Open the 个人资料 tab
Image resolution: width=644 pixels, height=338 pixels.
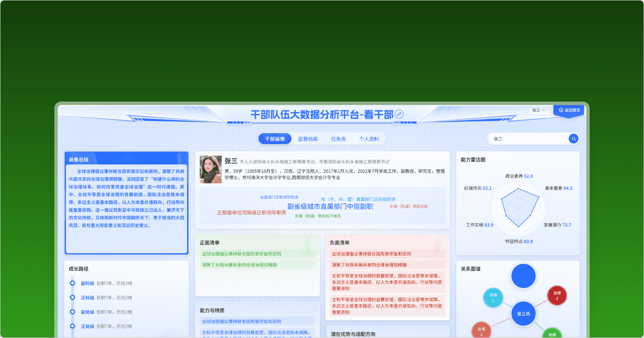pyautogui.click(x=369, y=139)
